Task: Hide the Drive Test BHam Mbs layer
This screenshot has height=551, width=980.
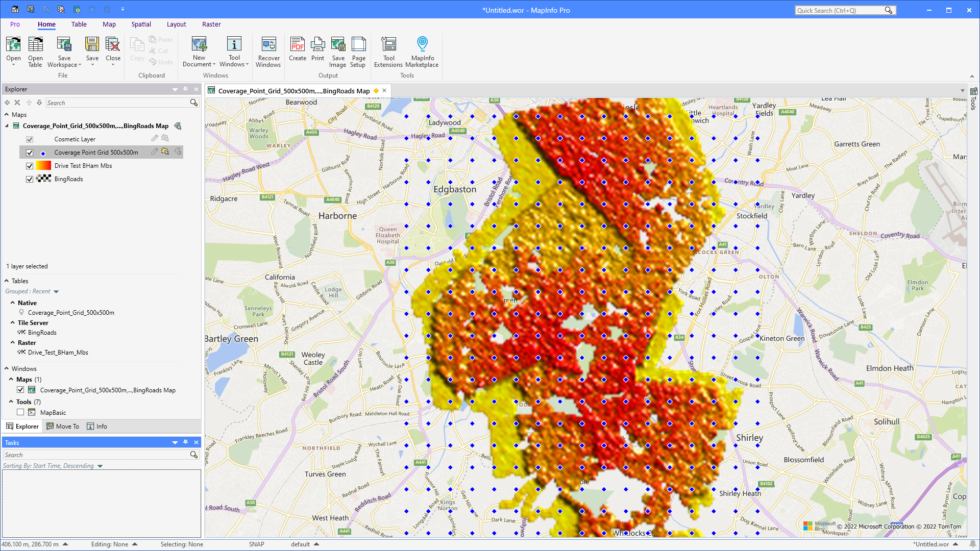Action: 30,166
